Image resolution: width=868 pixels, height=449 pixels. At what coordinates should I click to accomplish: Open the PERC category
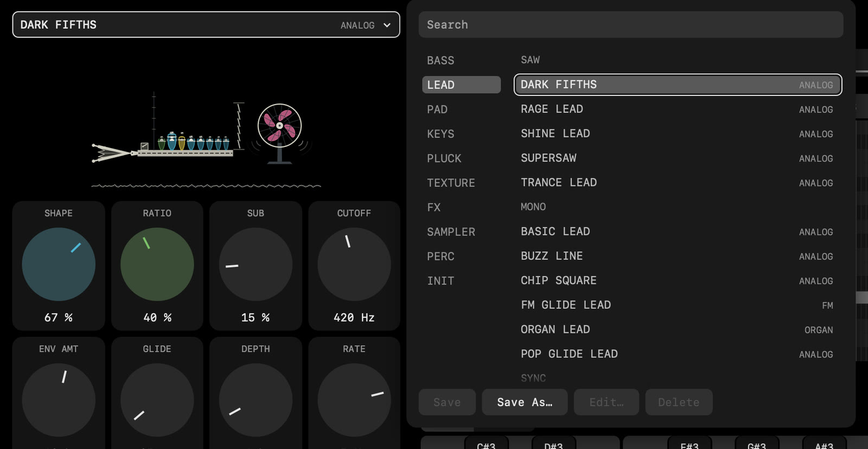coord(461,256)
